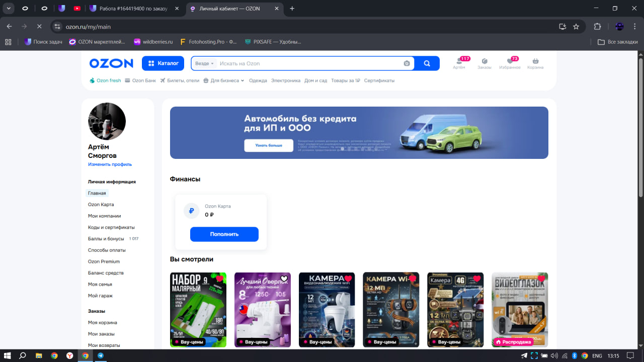
Task: Open the Все закладки folder
Action: [617, 42]
